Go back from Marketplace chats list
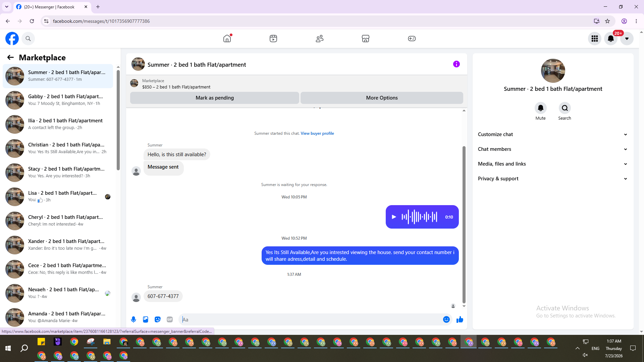 pyautogui.click(x=10, y=57)
